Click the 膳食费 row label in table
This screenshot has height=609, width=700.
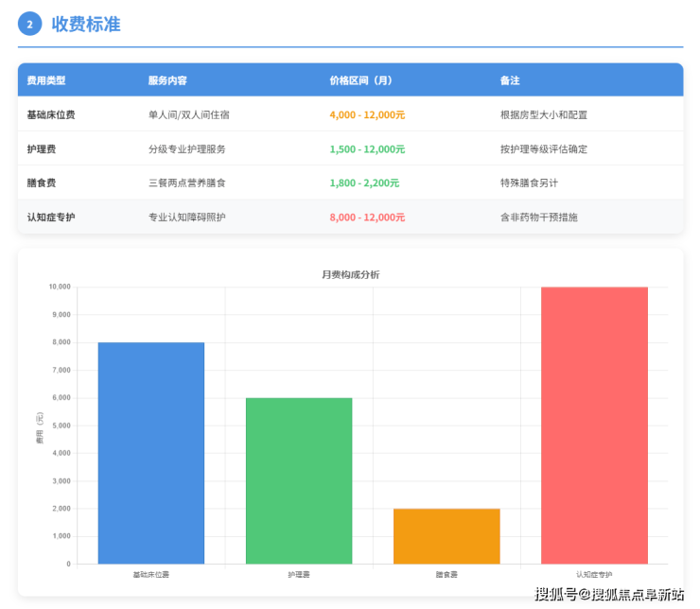click(x=41, y=183)
